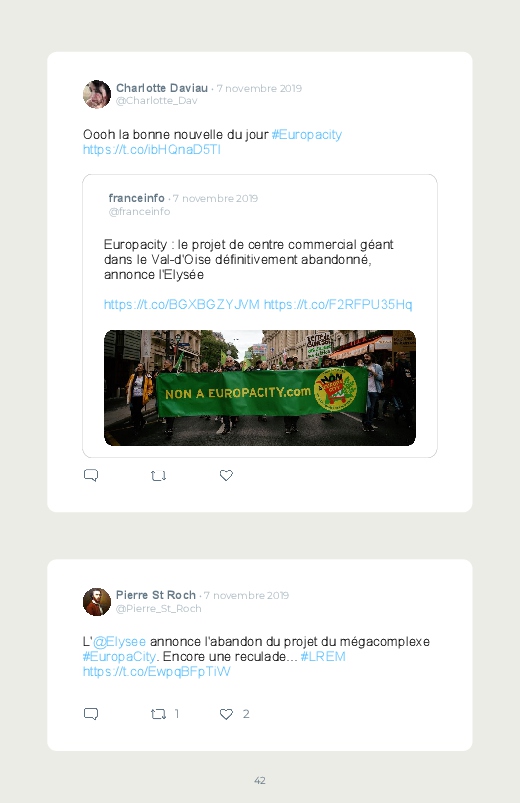Retweet Charlotte Daviau's tweet

coord(159,476)
